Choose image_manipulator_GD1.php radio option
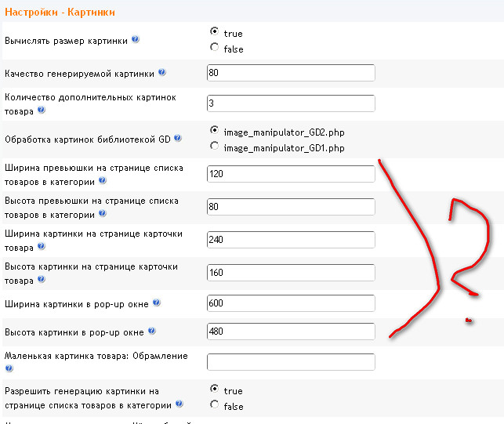This screenshot has width=504, height=424. [215, 147]
